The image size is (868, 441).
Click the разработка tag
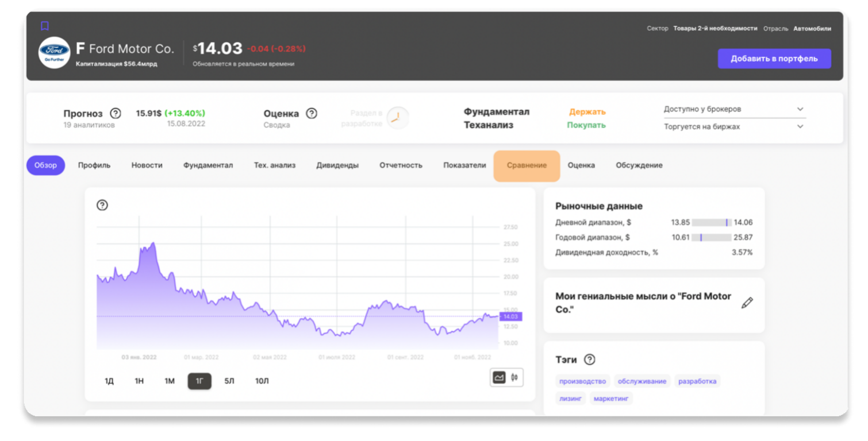pos(697,381)
